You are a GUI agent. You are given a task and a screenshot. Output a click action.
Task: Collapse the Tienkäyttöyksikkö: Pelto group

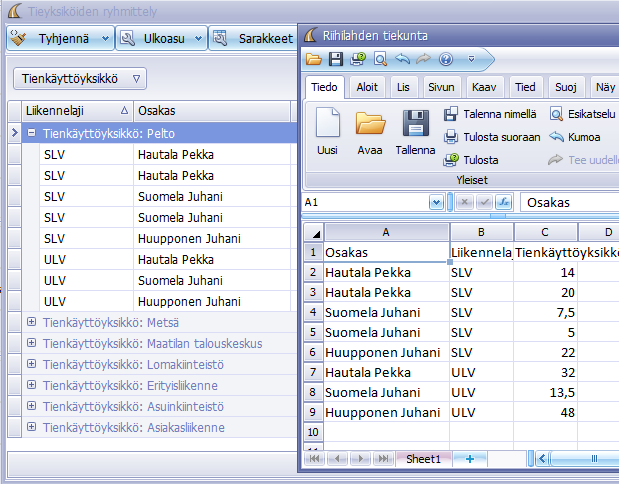(32, 132)
